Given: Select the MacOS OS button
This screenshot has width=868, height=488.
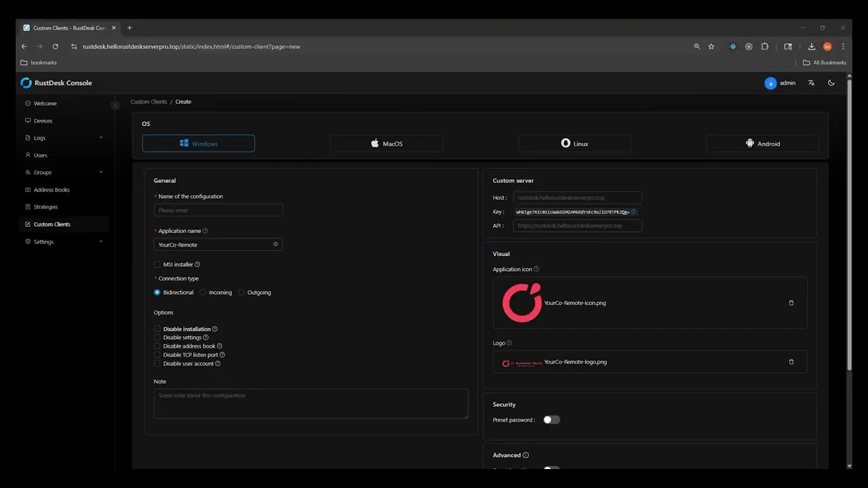Looking at the screenshot, I should pyautogui.click(x=387, y=144).
